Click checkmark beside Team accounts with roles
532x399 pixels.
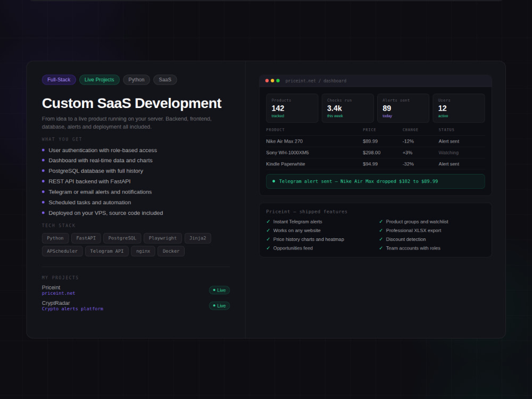pyautogui.click(x=381, y=248)
